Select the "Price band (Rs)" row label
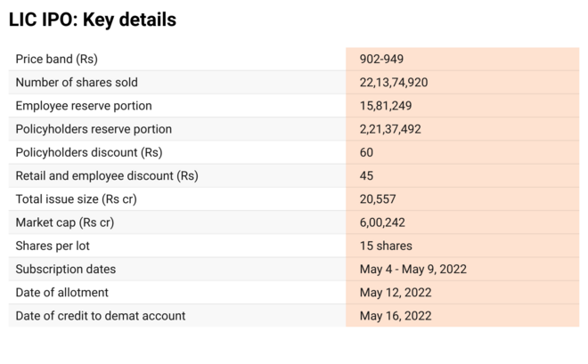 point(56,59)
